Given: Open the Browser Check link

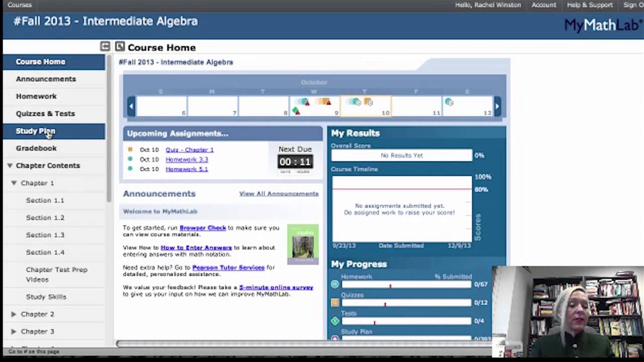Looking at the screenshot, I should [203, 228].
